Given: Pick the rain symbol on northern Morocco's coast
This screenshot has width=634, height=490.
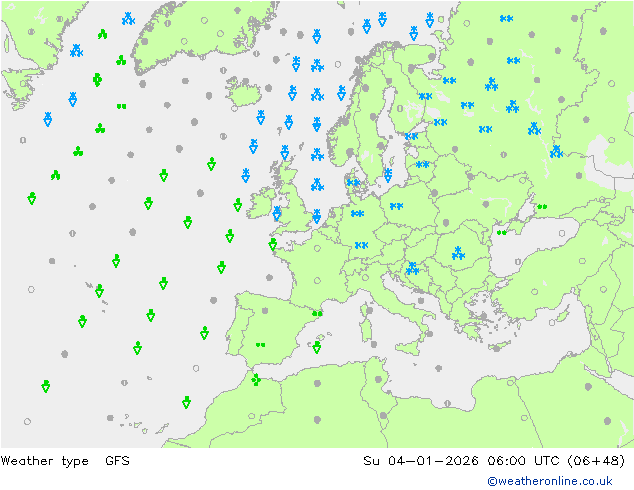Looking at the screenshot, I should pos(256,380).
